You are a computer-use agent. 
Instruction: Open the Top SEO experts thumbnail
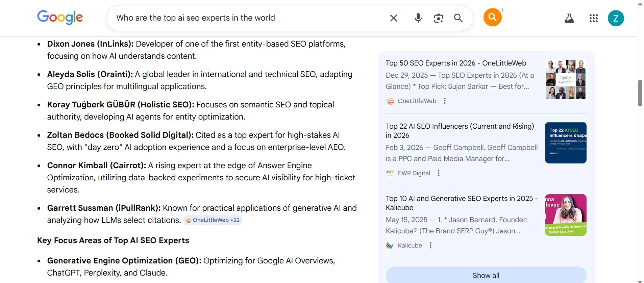tap(566, 79)
